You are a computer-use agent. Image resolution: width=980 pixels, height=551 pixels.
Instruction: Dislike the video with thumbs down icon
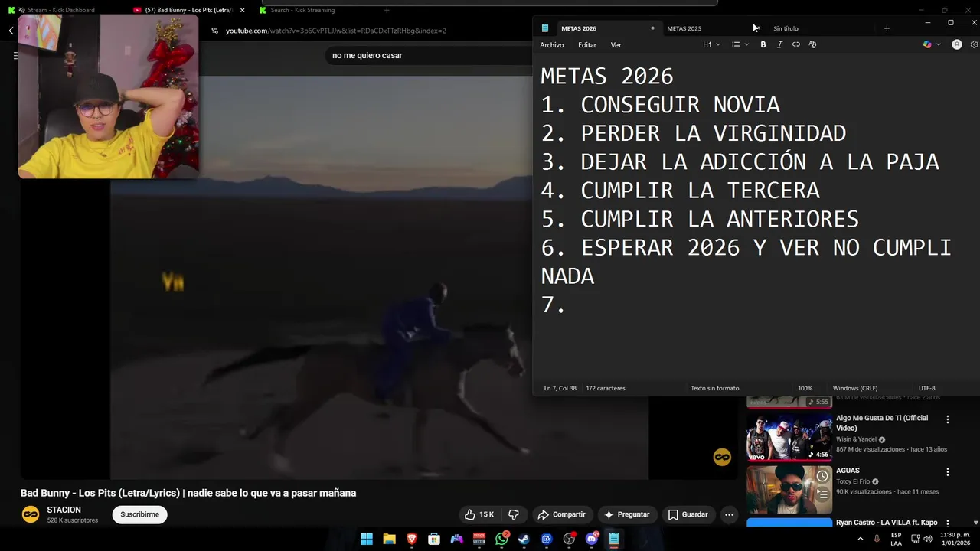pyautogui.click(x=514, y=514)
